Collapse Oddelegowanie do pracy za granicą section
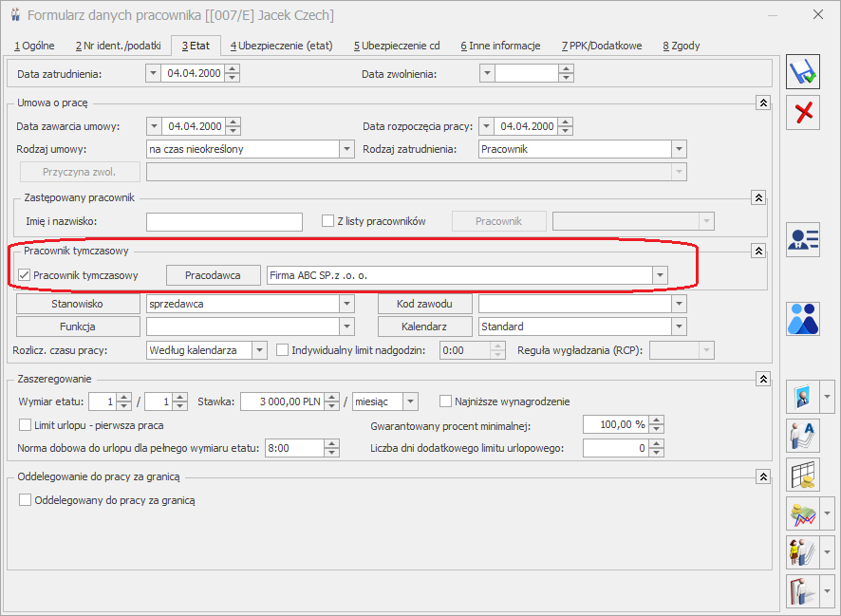 763,476
